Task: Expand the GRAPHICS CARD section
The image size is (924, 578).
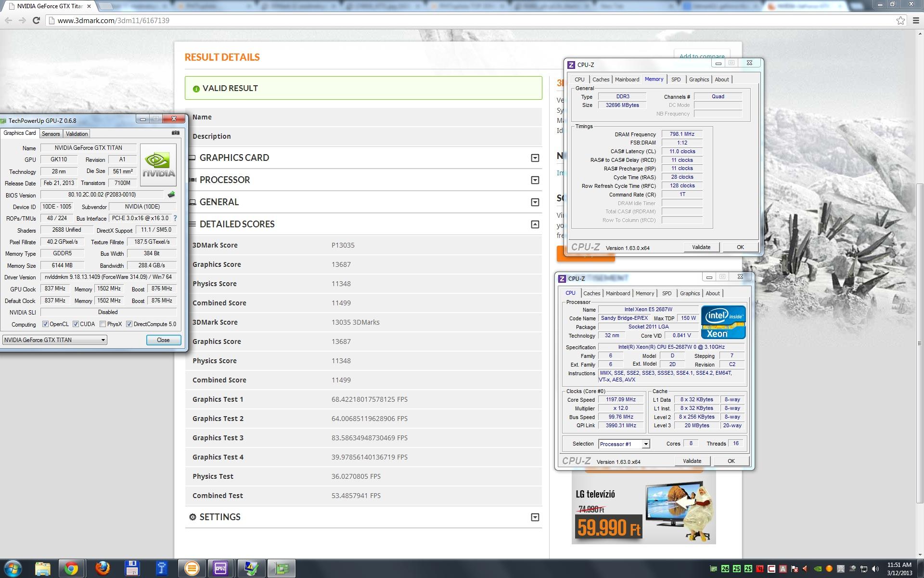Action: coord(535,158)
